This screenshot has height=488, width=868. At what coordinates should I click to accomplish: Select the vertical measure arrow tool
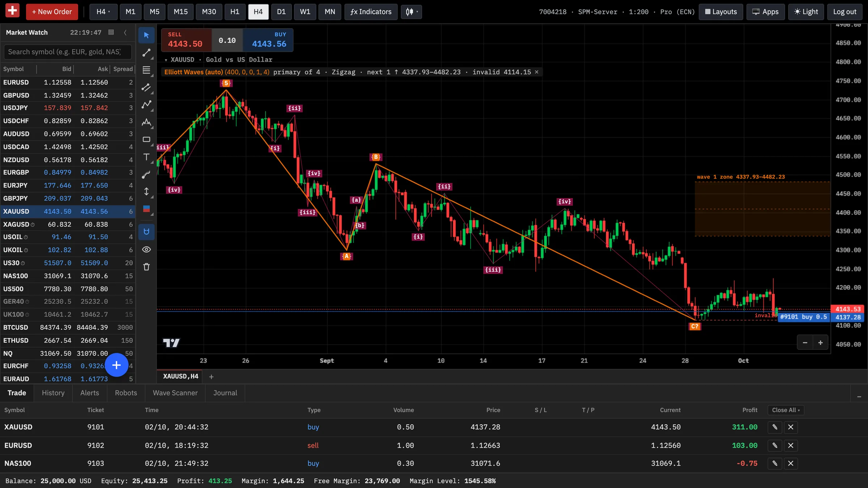[x=146, y=192]
